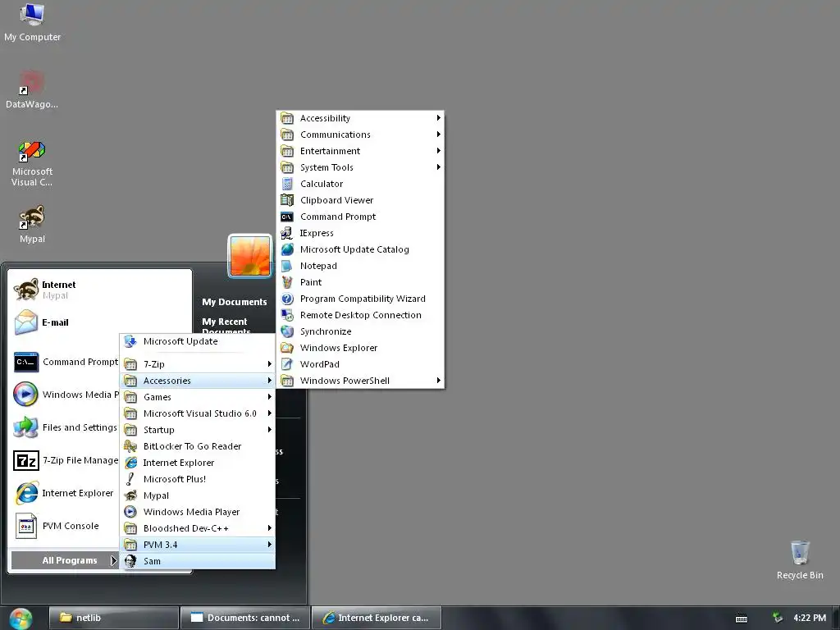Expand the Bloodshed Dev-C++ folder
The width and height of the screenshot is (840, 630).
198,529
